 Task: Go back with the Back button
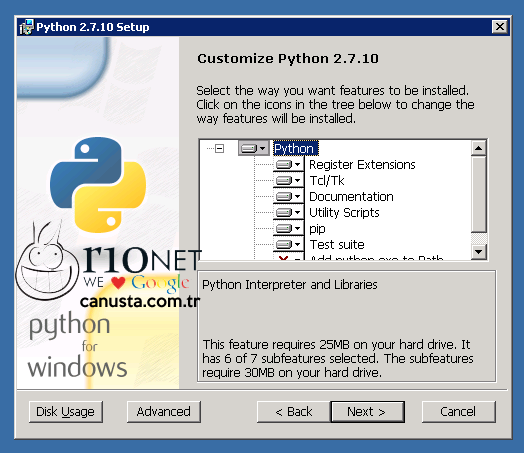coord(294,412)
